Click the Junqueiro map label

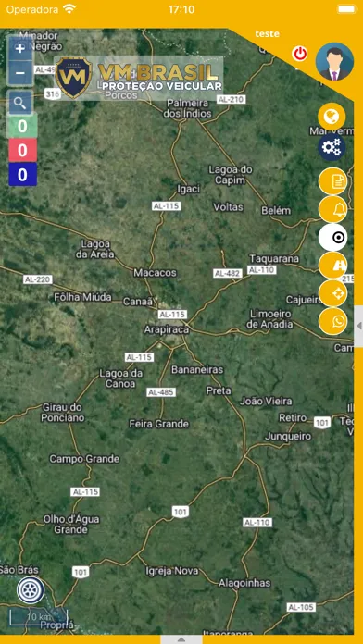click(288, 436)
